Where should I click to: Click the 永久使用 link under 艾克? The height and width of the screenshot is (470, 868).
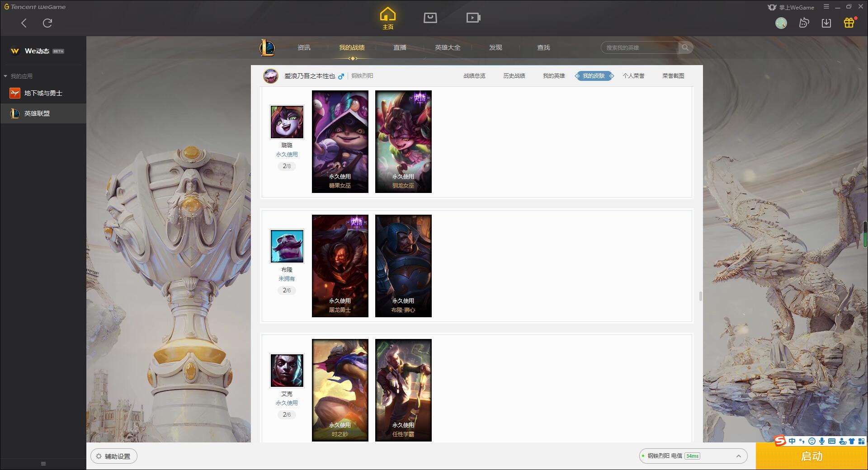287,403
